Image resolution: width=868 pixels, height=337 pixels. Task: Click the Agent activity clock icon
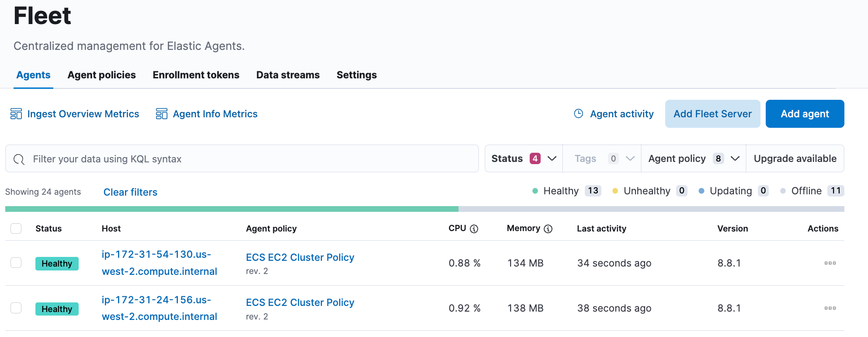pyautogui.click(x=578, y=114)
